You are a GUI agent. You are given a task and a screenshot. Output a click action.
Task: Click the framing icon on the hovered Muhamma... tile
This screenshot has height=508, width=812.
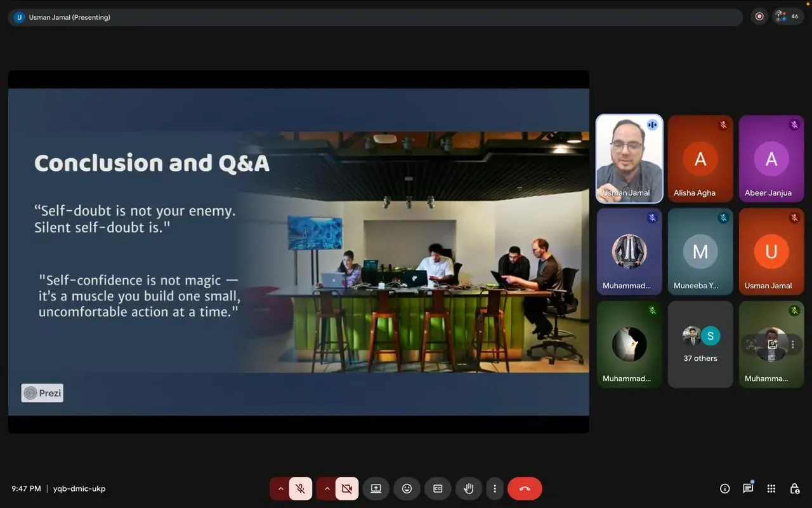point(752,344)
